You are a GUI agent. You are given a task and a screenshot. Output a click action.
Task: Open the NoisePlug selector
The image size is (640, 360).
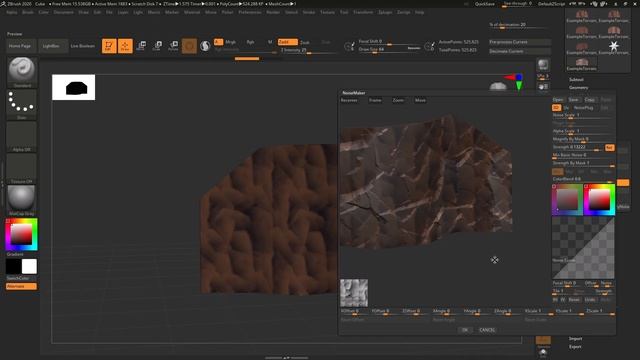tap(583, 108)
